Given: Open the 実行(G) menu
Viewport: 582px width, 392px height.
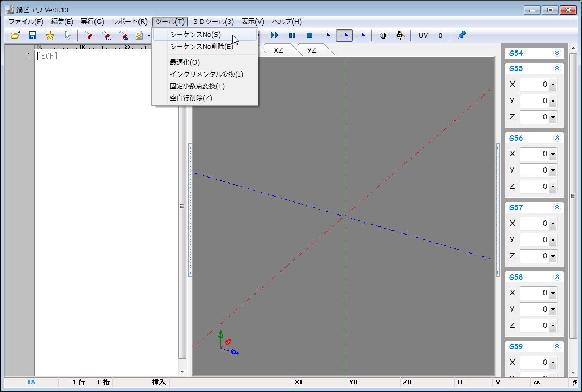Looking at the screenshot, I should (x=92, y=22).
